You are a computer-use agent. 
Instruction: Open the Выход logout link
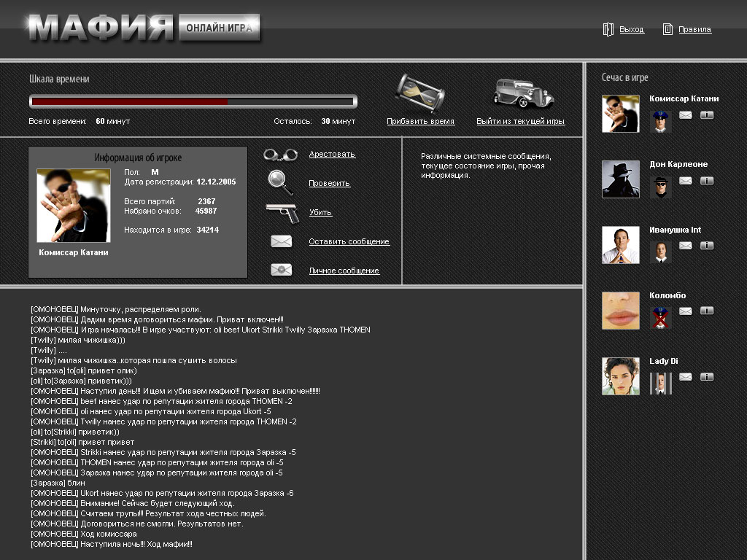[x=631, y=30]
